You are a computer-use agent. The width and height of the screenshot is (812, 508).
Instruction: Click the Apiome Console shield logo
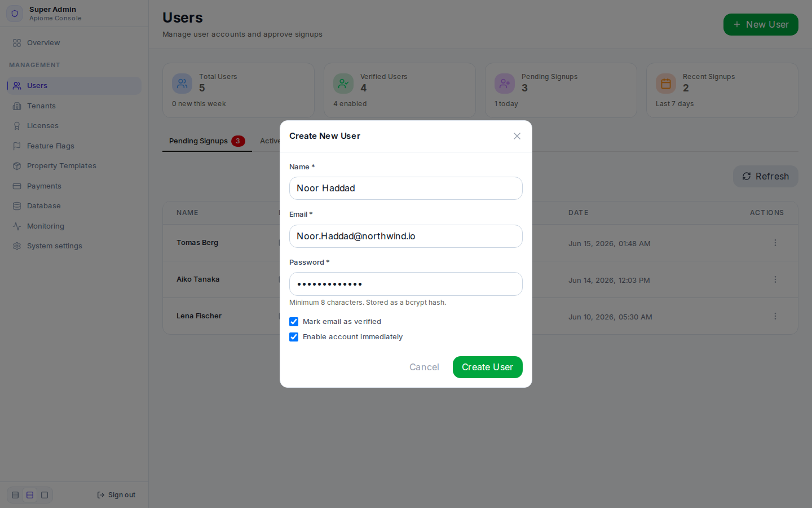pyautogui.click(x=15, y=14)
